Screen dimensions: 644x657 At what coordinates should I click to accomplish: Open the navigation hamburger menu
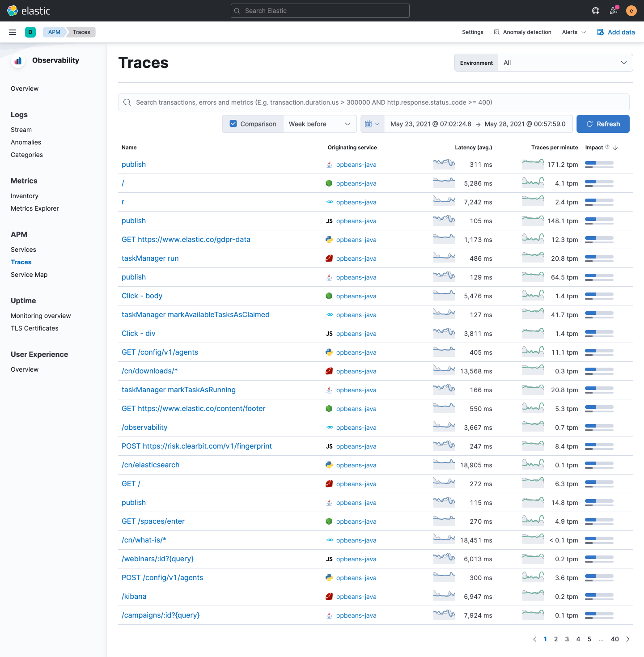click(13, 32)
